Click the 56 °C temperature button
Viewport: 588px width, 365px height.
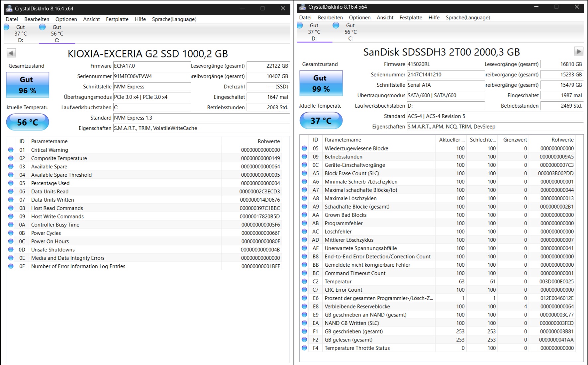point(28,122)
